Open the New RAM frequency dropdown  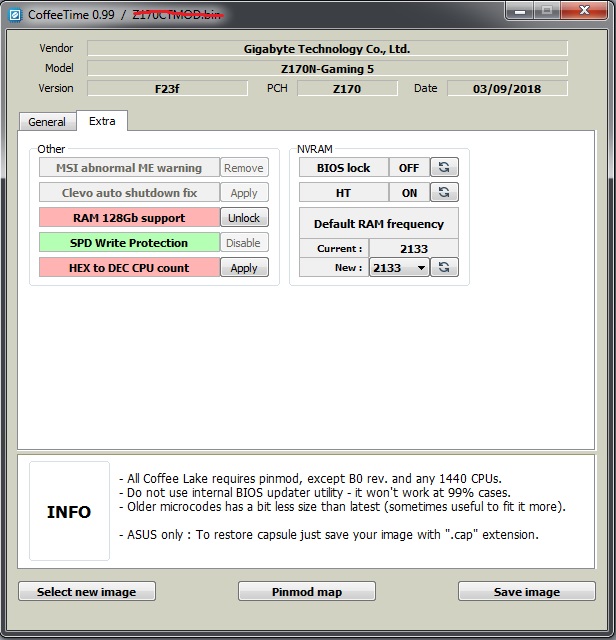point(399,268)
